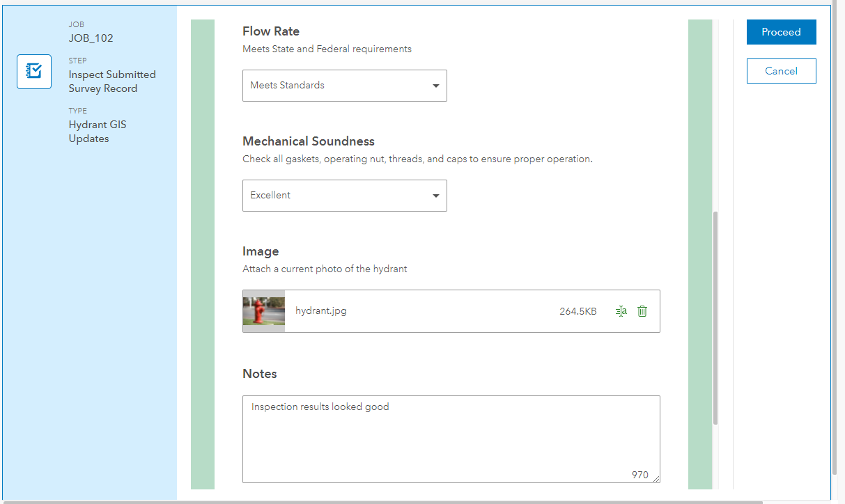Image resolution: width=845 pixels, height=504 pixels.
Task: Click the survey step checklist icon
Action: click(34, 72)
